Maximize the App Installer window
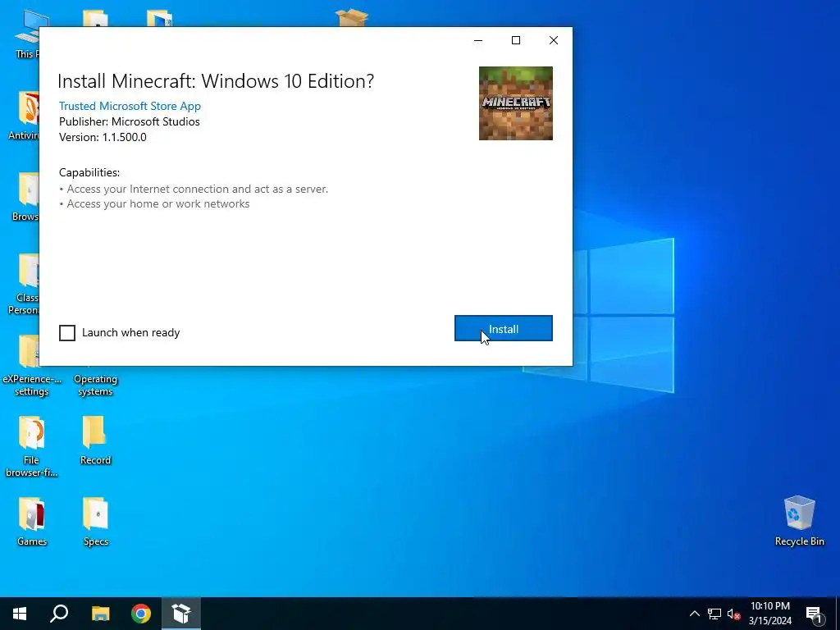Viewport: 840px width, 630px height. coord(516,40)
